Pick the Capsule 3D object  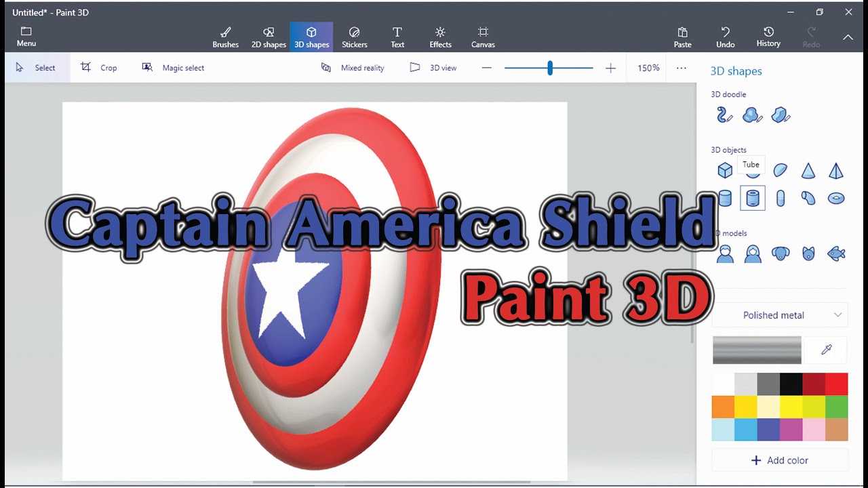pyautogui.click(x=781, y=198)
